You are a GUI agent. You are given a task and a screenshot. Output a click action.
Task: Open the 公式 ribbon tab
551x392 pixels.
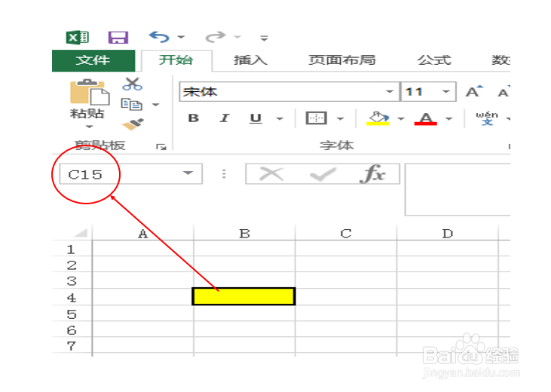point(434,60)
